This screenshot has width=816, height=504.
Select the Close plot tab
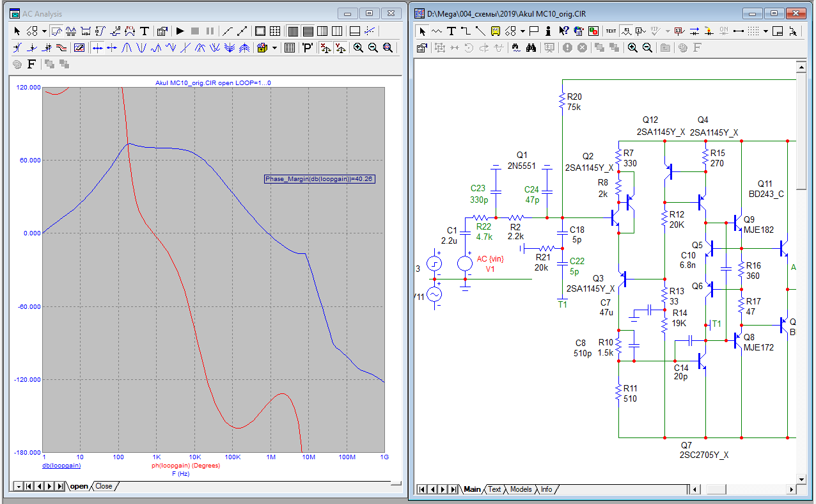pos(104,486)
